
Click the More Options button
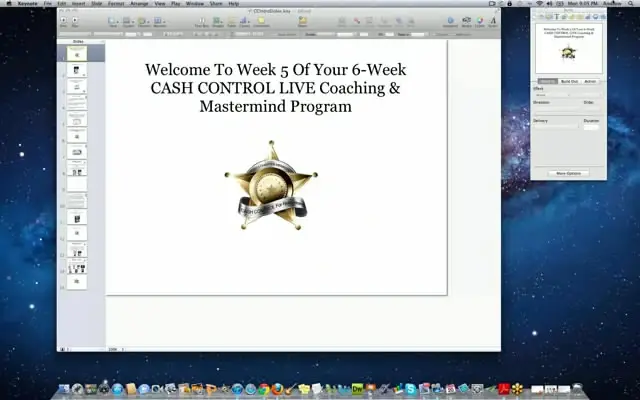coord(568,173)
